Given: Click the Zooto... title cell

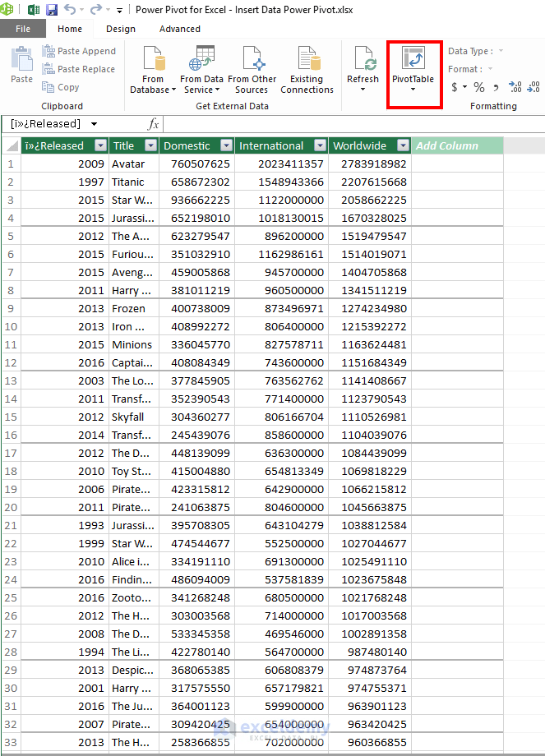Looking at the screenshot, I should pyautogui.click(x=134, y=598).
